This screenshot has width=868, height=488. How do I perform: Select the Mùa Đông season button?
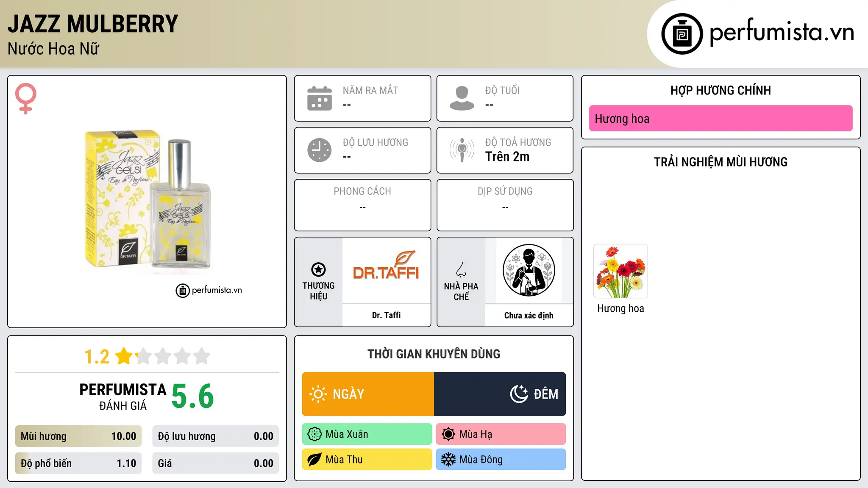coord(501,460)
